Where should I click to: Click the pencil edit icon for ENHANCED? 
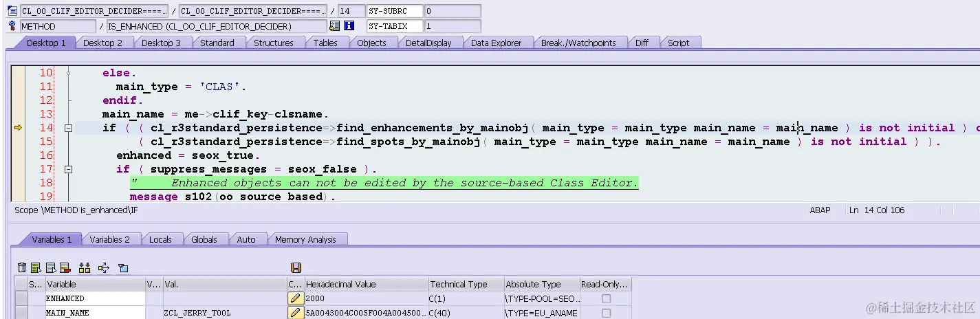[296, 298]
